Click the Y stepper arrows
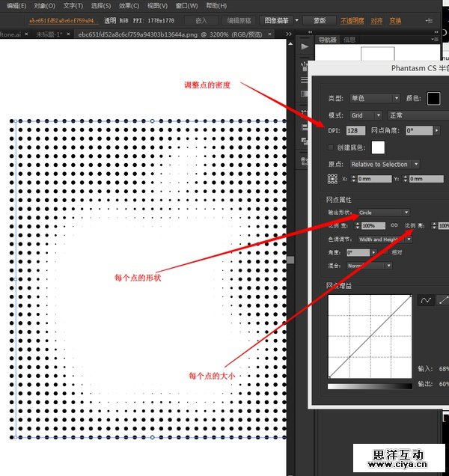 pos(406,179)
